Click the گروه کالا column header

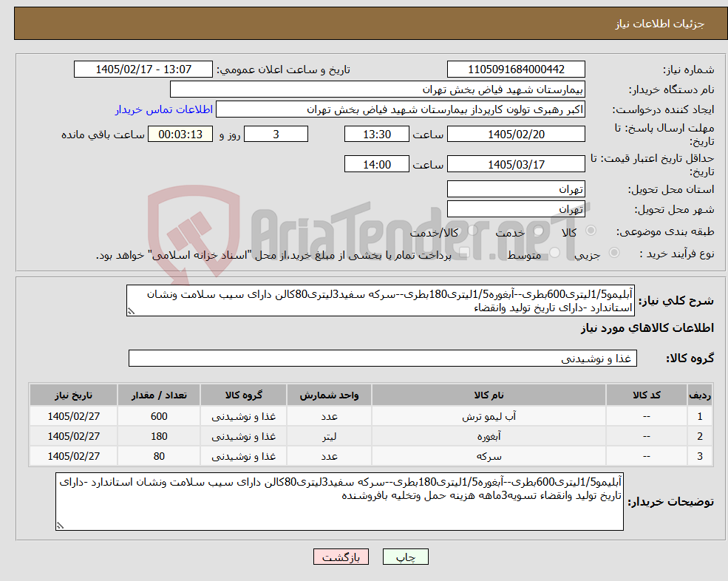click(x=244, y=395)
